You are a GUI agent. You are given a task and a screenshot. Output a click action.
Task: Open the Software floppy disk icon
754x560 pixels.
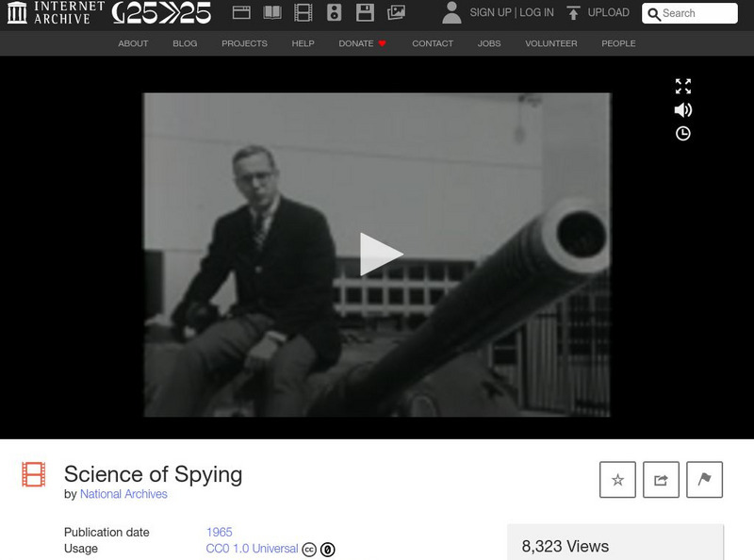[x=365, y=12]
